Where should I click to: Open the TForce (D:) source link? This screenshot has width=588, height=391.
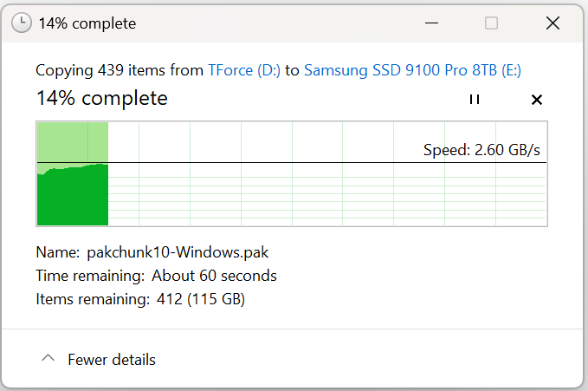(244, 70)
